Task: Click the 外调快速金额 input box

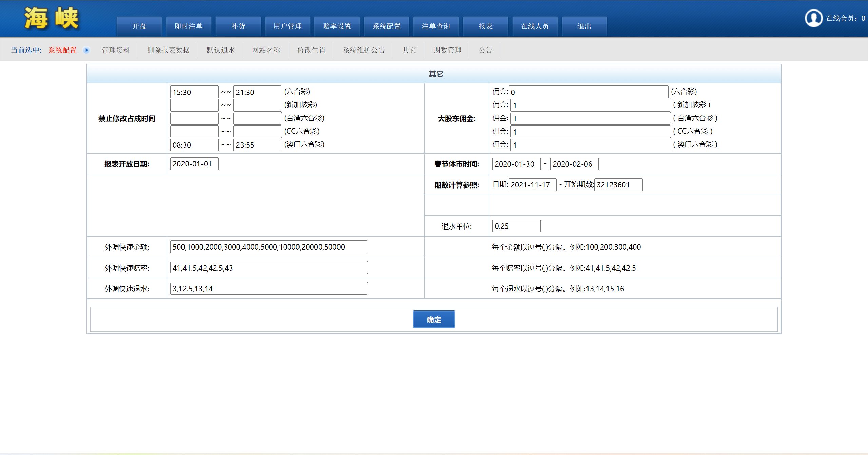Action: click(269, 247)
